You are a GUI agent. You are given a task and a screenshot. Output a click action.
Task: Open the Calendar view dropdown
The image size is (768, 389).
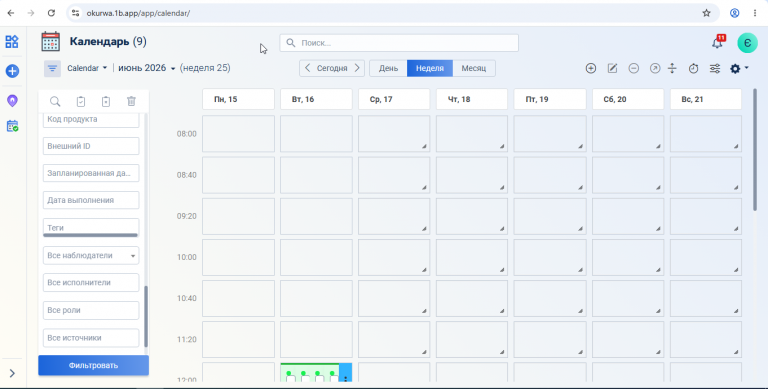[87, 68]
